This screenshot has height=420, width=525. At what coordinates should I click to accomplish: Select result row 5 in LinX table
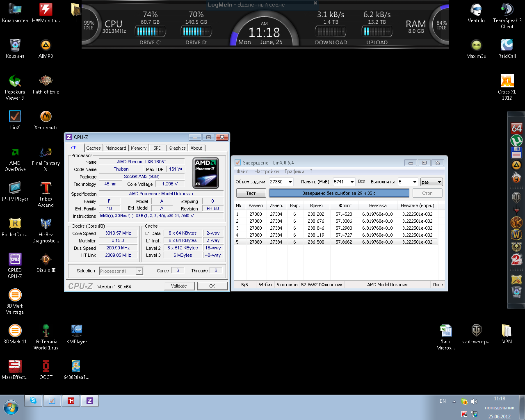[x=336, y=242]
